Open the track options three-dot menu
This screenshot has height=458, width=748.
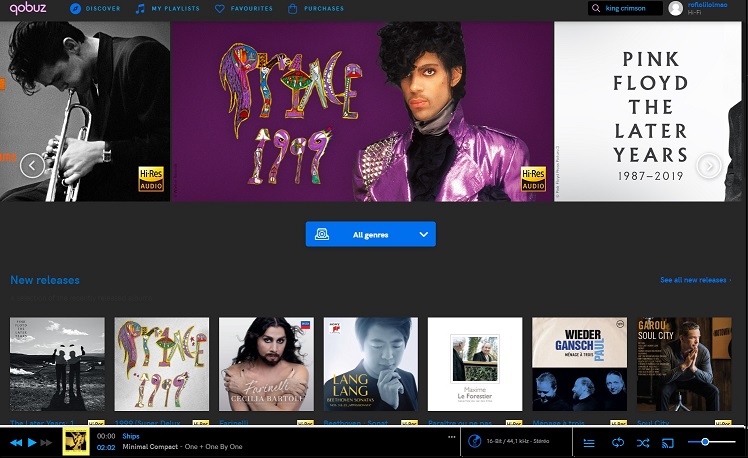(x=451, y=437)
